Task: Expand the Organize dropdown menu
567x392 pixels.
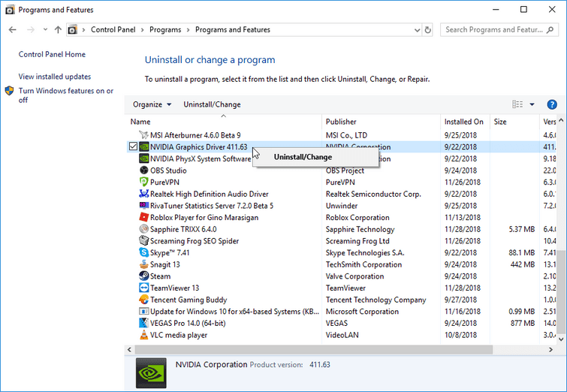Action: [152, 104]
